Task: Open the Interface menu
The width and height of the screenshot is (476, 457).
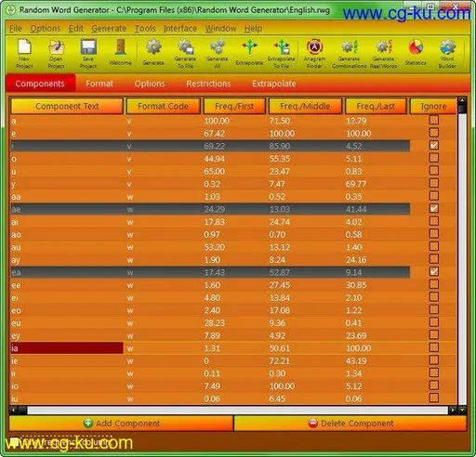Action: [180, 29]
